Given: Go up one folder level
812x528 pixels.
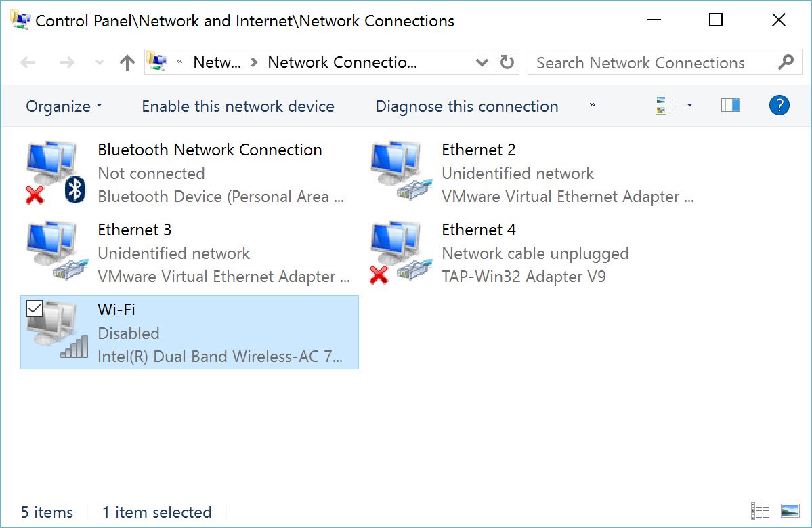Looking at the screenshot, I should pyautogui.click(x=127, y=63).
